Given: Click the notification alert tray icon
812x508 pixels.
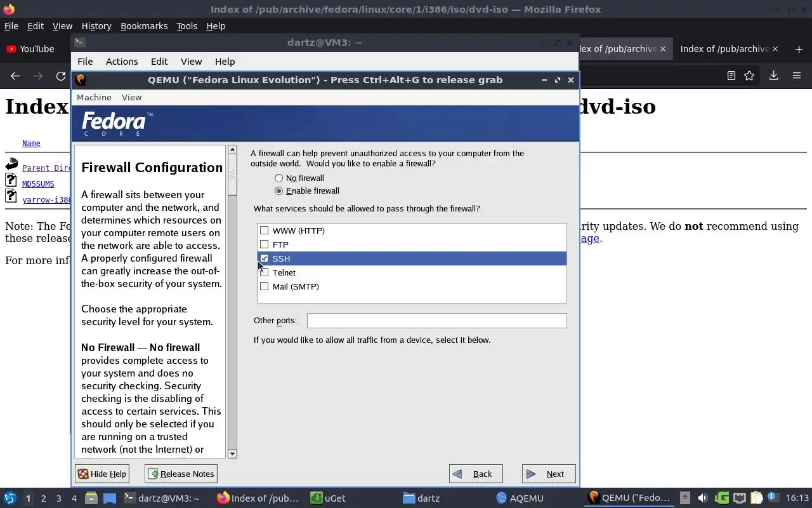Looking at the screenshot, I should 773,497.
